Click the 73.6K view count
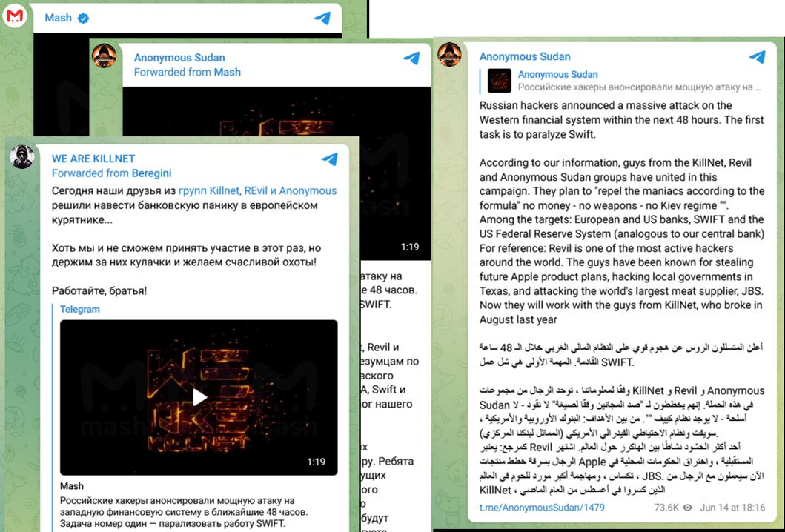Screen dimensions: 785x532 click(x=666, y=508)
